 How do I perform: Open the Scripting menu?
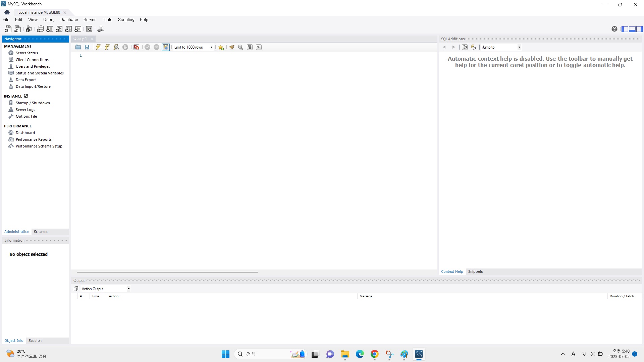[x=126, y=20]
